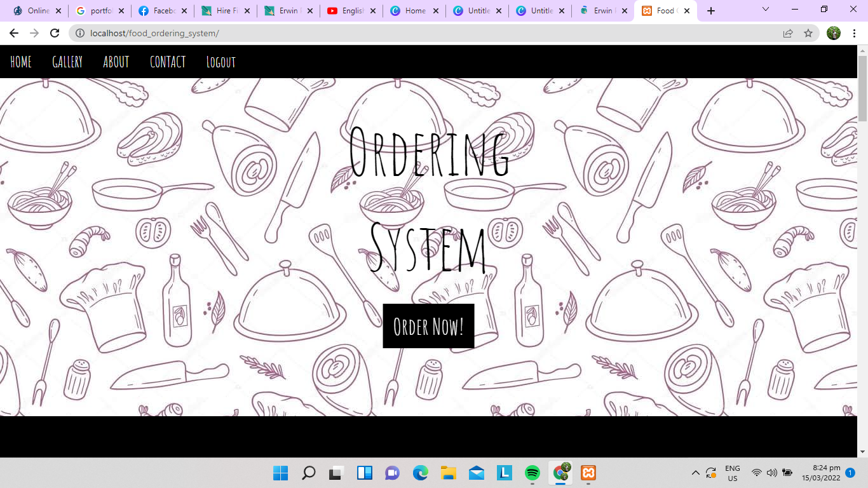This screenshot has height=488, width=868.
Task: Open the Windows Start menu
Action: point(280,473)
